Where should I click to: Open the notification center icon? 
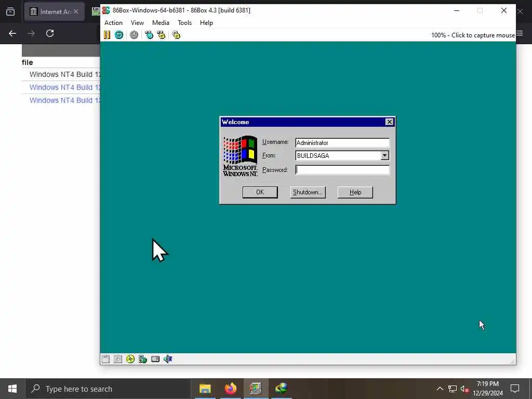pyautogui.click(x=515, y=389)
